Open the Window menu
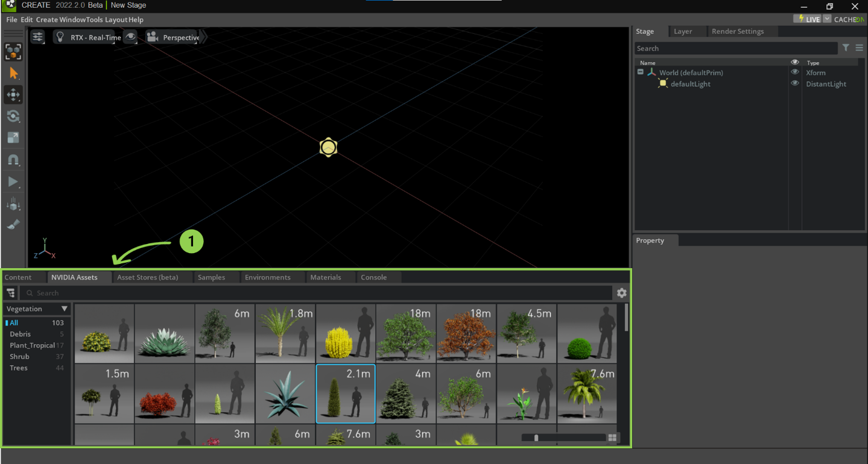Screen dimensions: 868x464 pyautogui.click(x=71, y=19)
